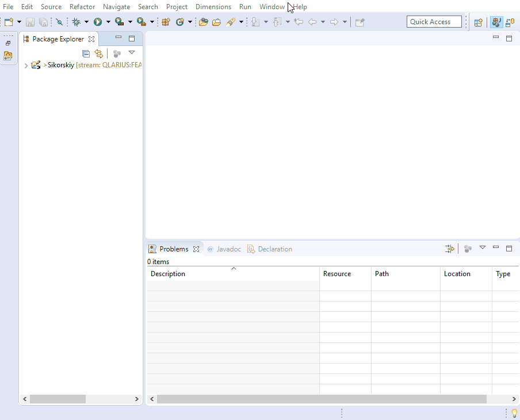520x420 pixels.
Task: Switch to the Java perspective button
Action: click(x=496, y=22)
